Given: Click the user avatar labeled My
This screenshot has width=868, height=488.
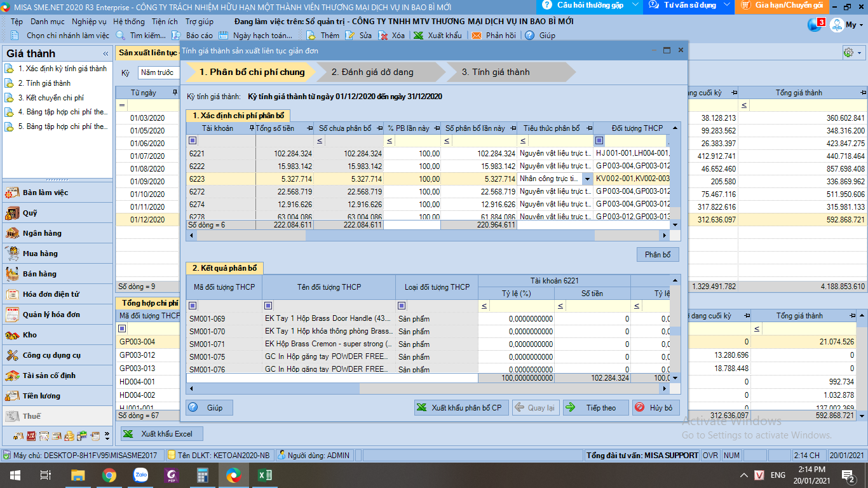Looking at the screenshot, I should click(846, 25).
